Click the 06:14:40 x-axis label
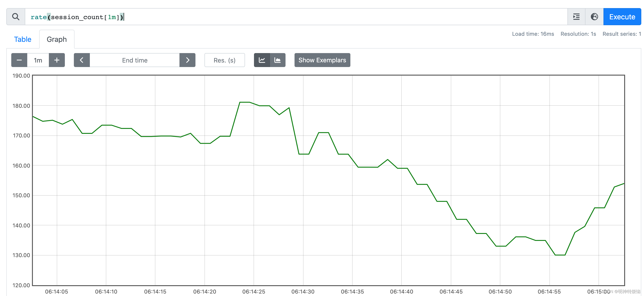This screenshot has width=644, height=296. [401, 292]
